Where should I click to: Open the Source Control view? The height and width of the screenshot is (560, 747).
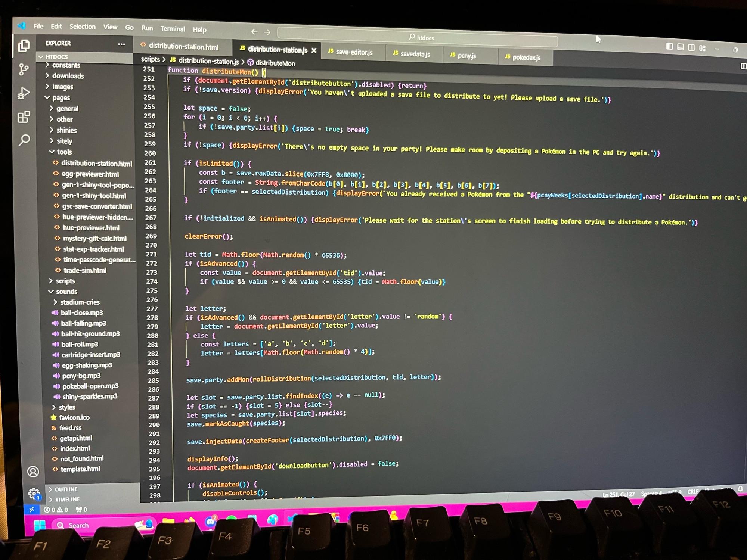tap(24, 69)
